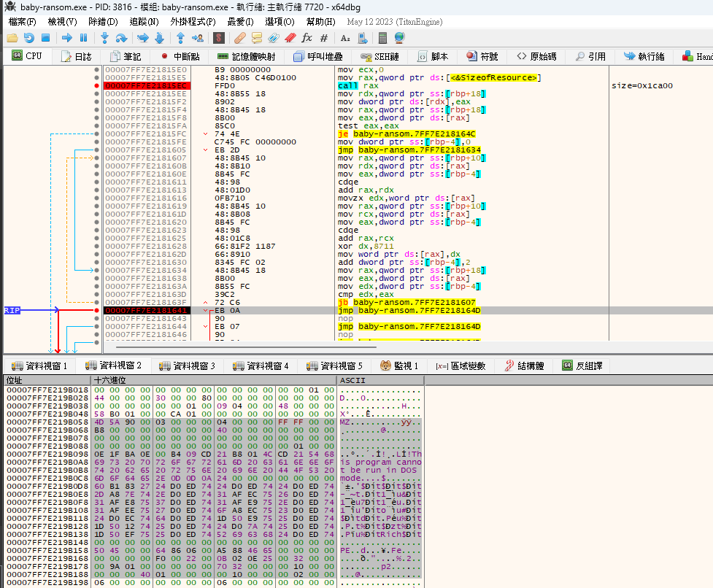Select the 資料視窗 1 dump tab

click(39, 365)
